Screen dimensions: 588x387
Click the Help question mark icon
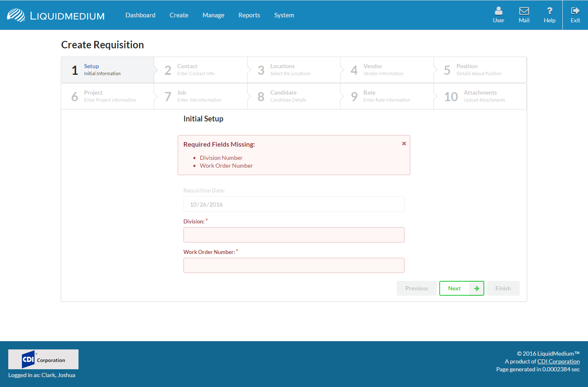[549, 11]
